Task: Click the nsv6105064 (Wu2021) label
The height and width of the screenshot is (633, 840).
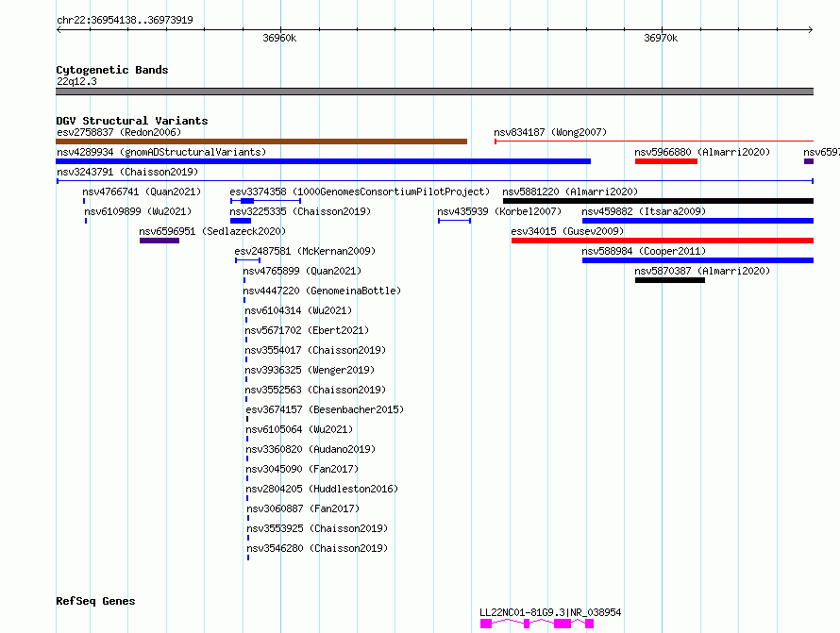Action: pyautogui.click(x=299, y=429)
